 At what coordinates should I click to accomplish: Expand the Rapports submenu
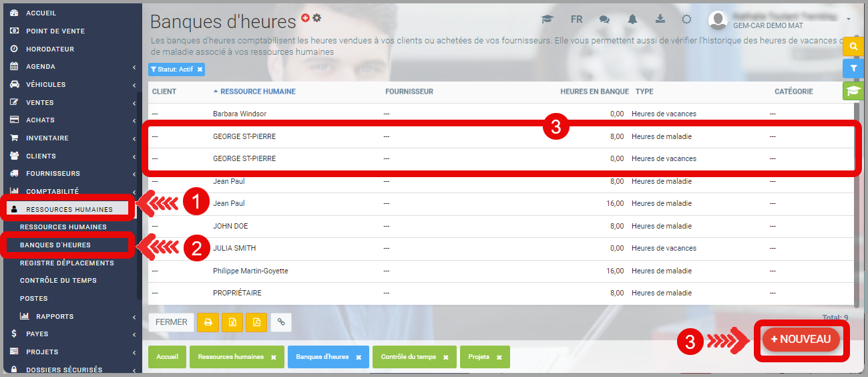pyautogui.click(x=71, y=316)
